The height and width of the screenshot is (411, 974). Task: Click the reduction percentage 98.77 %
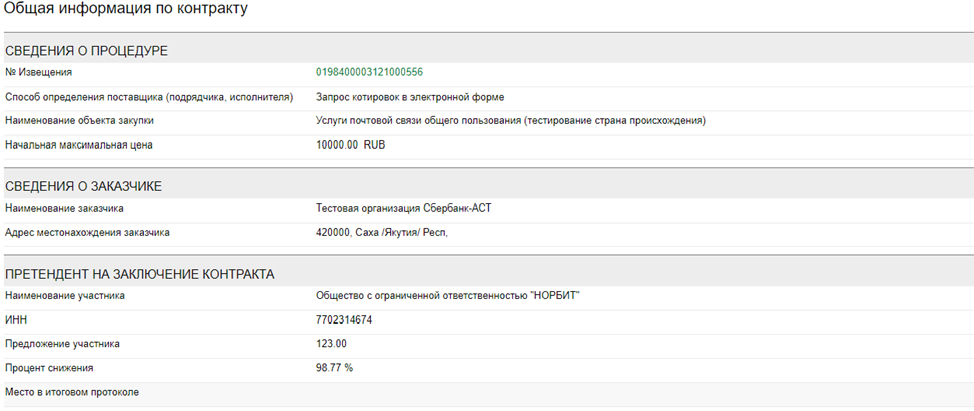334,368
